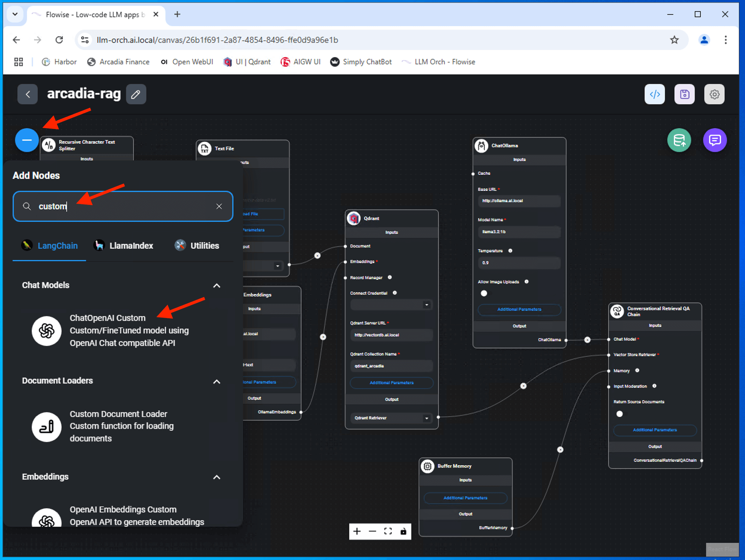Clear the custom search field text
The width and height of the screenshot is (745, 560).
pos(219,207)
